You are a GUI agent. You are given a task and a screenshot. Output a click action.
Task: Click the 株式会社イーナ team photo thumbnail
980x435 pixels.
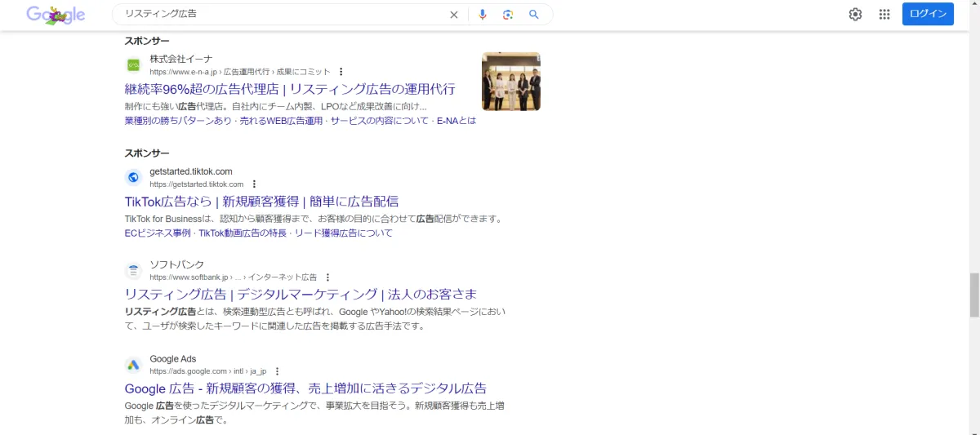511,82
